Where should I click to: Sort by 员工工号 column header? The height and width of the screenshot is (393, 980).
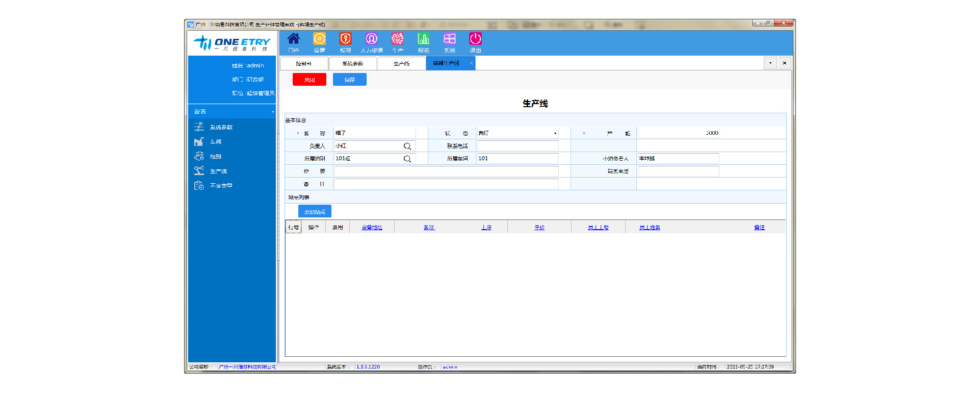point(598,228)
